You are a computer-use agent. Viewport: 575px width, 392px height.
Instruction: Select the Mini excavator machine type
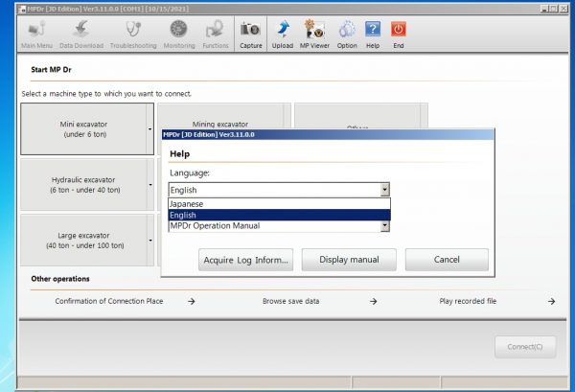click(83, 129)
